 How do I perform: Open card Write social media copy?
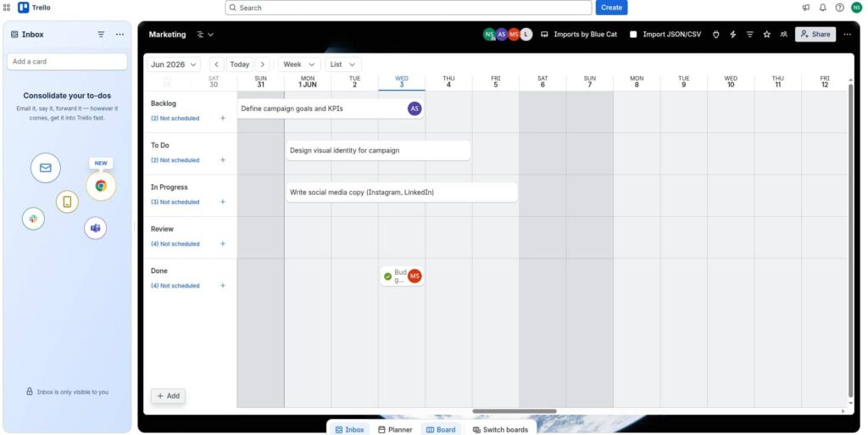coord(402,192)
